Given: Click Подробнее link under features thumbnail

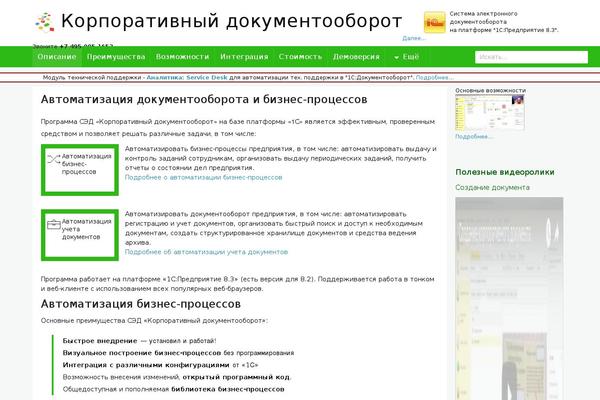Looking at the screenshot, I should coord(474,137).
